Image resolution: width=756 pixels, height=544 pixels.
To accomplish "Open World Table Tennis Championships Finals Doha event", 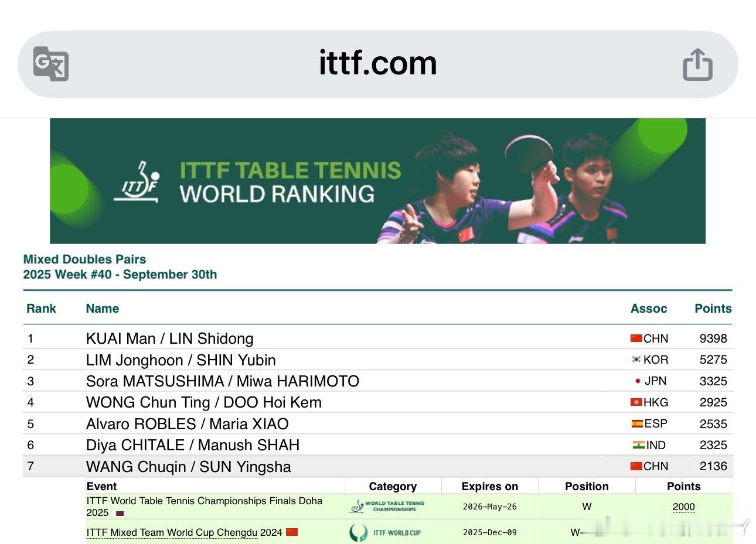I will click(205, 507).
